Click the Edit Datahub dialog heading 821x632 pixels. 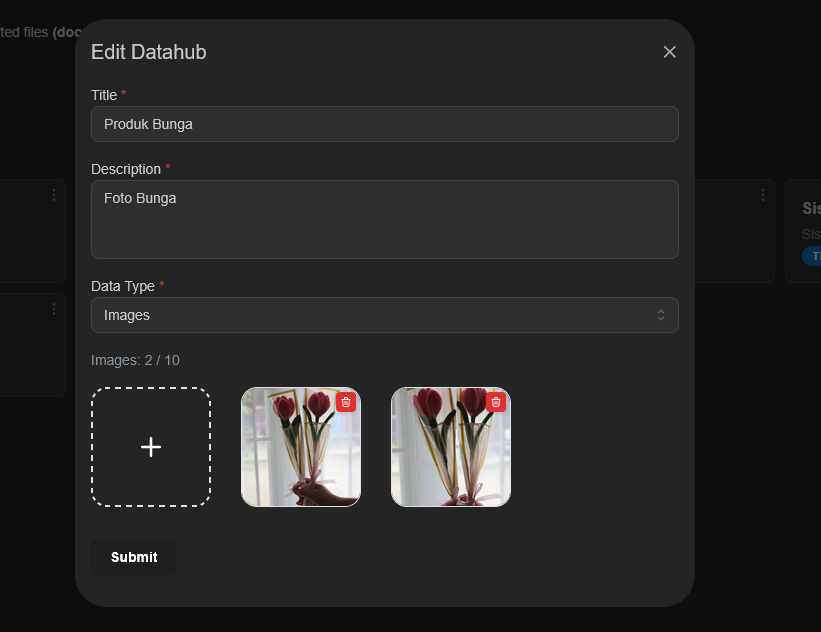tap(149, 52)
